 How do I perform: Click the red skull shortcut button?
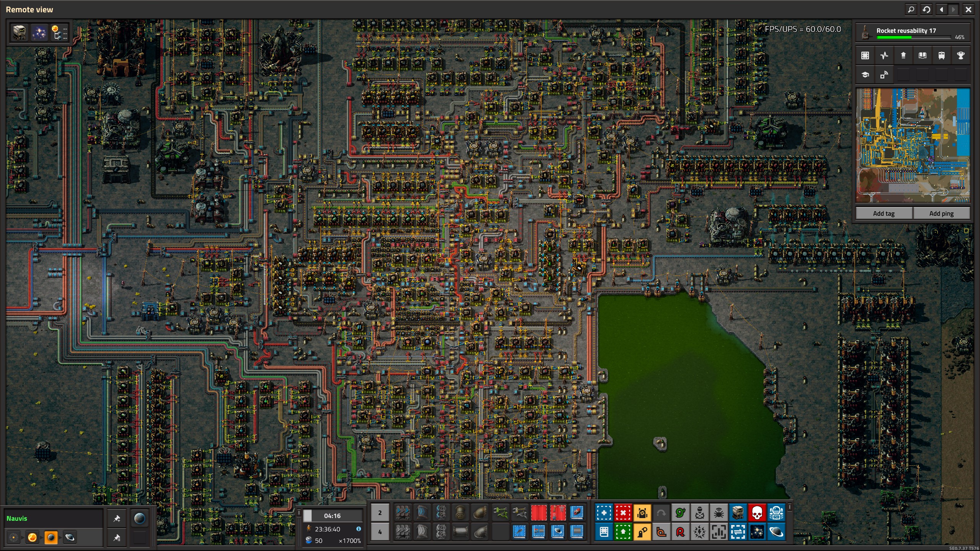pos(757,513)
